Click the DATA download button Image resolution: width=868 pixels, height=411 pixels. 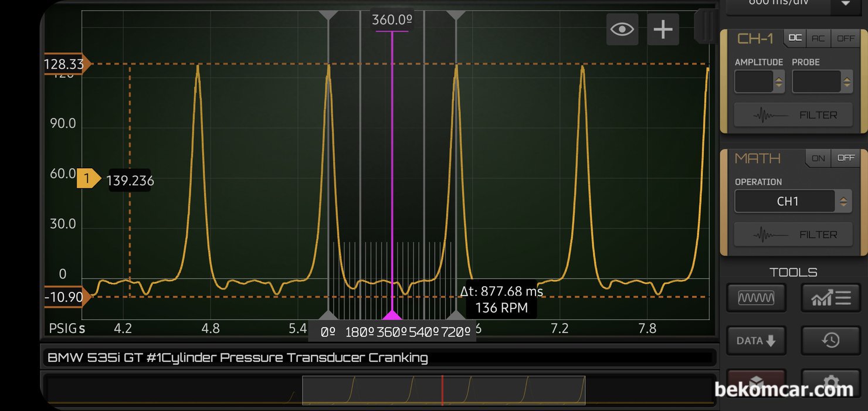756,341
